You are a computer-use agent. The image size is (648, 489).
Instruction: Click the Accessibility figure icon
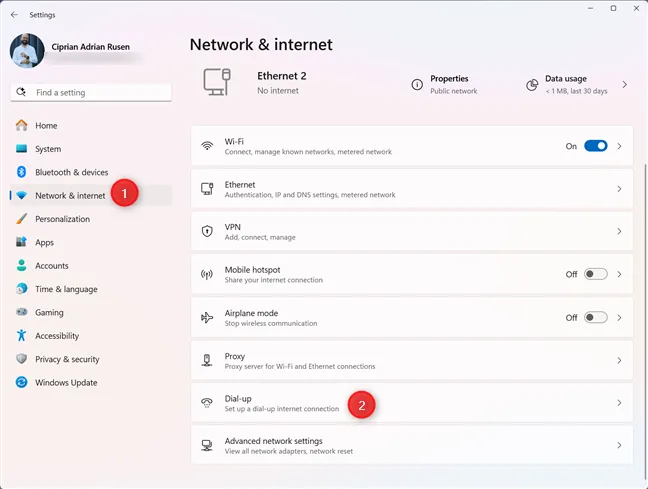click(x=21, y=336)
